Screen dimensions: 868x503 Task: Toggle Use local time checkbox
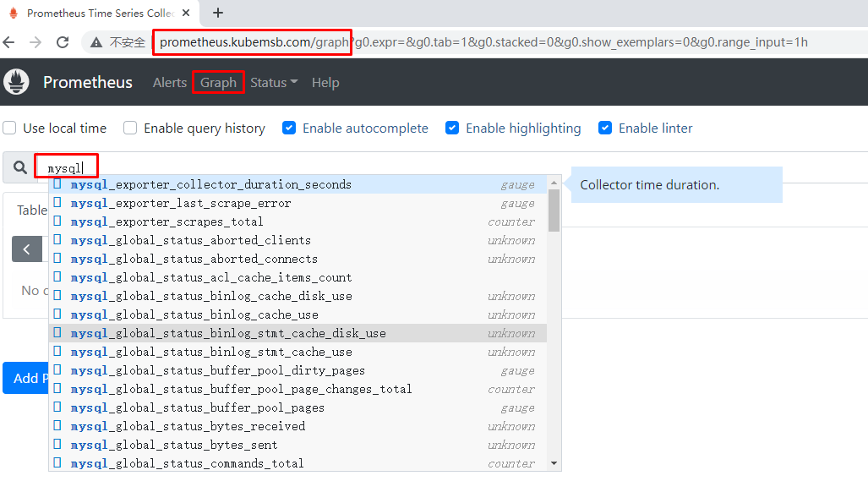(x=9, y=128)
